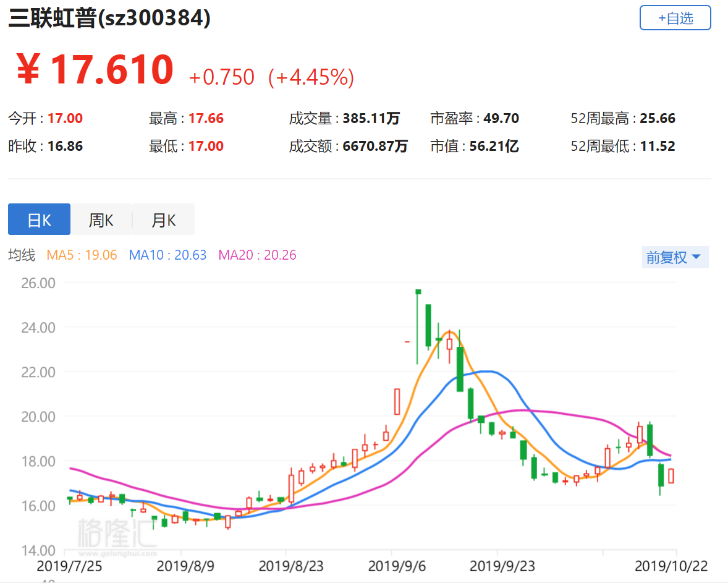
Task: Click the last red candlestick on 2019/10/22
Action: 671,476
